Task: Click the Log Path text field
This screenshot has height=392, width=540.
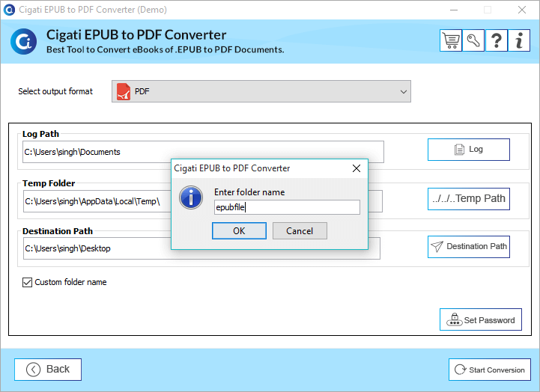Action: (203, 152)
